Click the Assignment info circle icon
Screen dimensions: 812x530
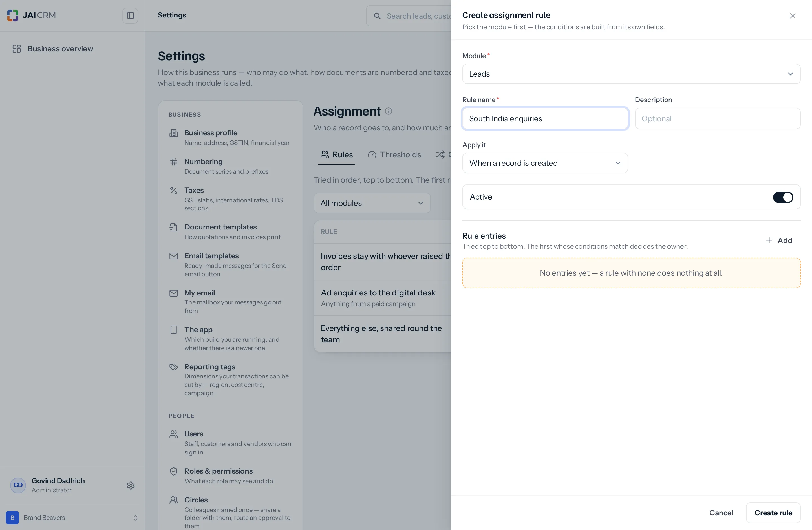[x=388, y=111]
